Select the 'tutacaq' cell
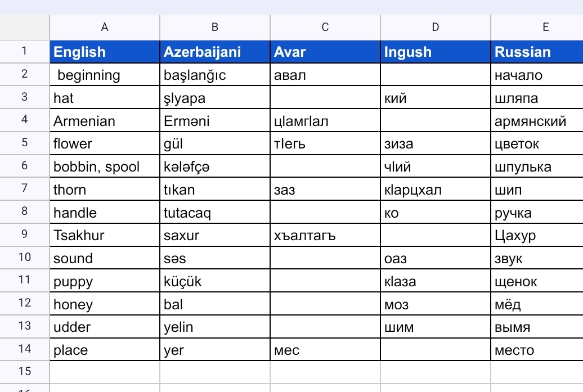 pyautogui.click(x=215, y=213)
